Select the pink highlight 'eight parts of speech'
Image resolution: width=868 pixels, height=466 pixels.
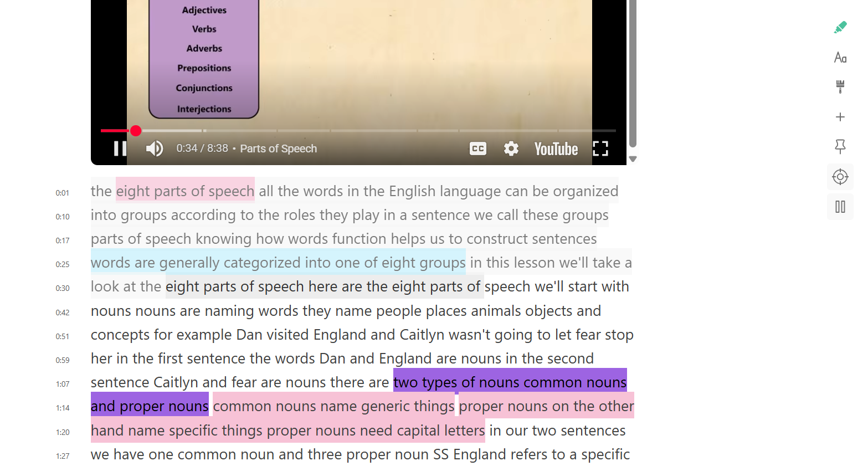click(184, 191)
